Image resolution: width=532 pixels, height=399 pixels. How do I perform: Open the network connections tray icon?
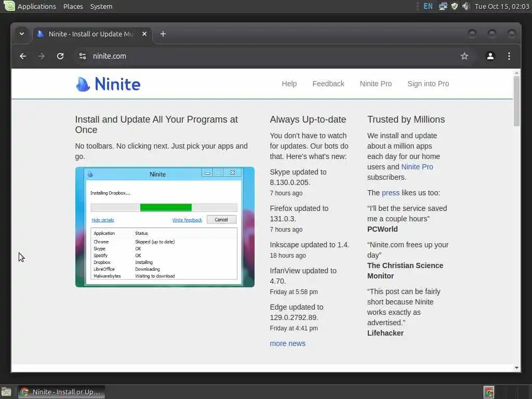443,6
